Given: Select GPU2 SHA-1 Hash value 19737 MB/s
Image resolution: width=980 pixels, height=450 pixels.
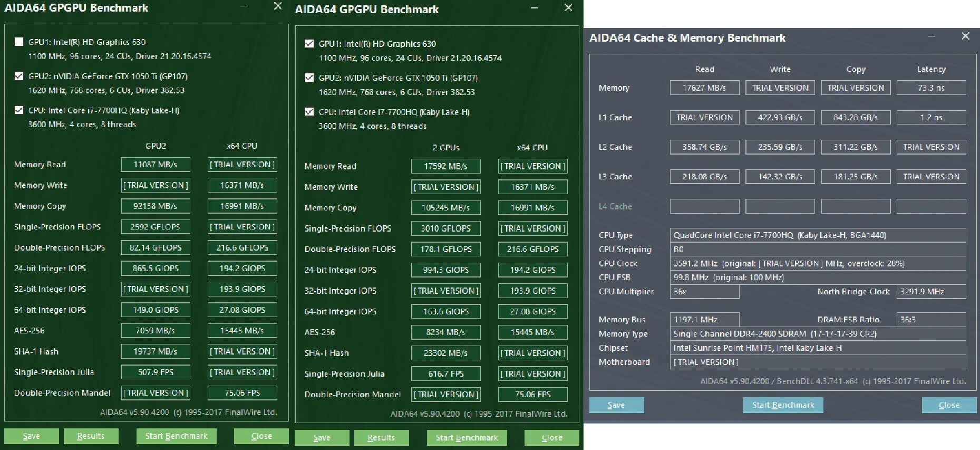Looking at the screenshot, I should pos(156,351).
